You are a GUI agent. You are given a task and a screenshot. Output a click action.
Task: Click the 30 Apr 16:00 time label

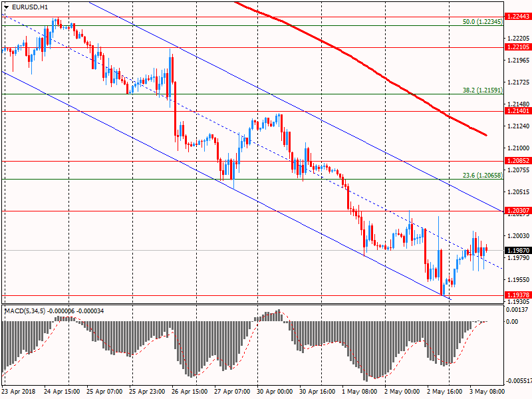pyautogui.click(x=318, y=392)
